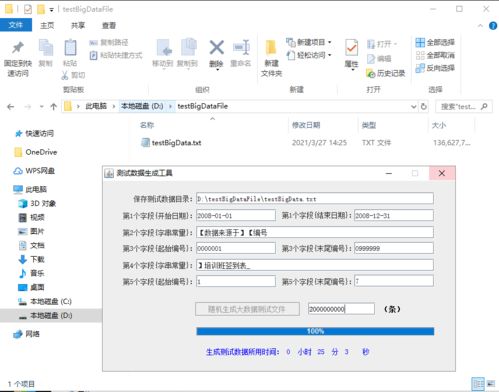Screen dimensions: 499x392
Task: Click the record count input field
Action: [x=341, y=309]
